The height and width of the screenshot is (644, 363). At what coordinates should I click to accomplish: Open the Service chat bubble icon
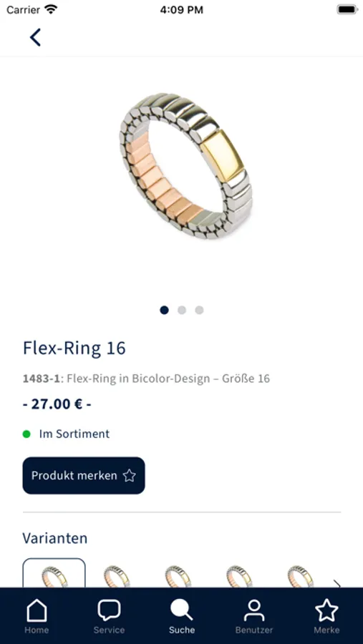coord(109,610)
